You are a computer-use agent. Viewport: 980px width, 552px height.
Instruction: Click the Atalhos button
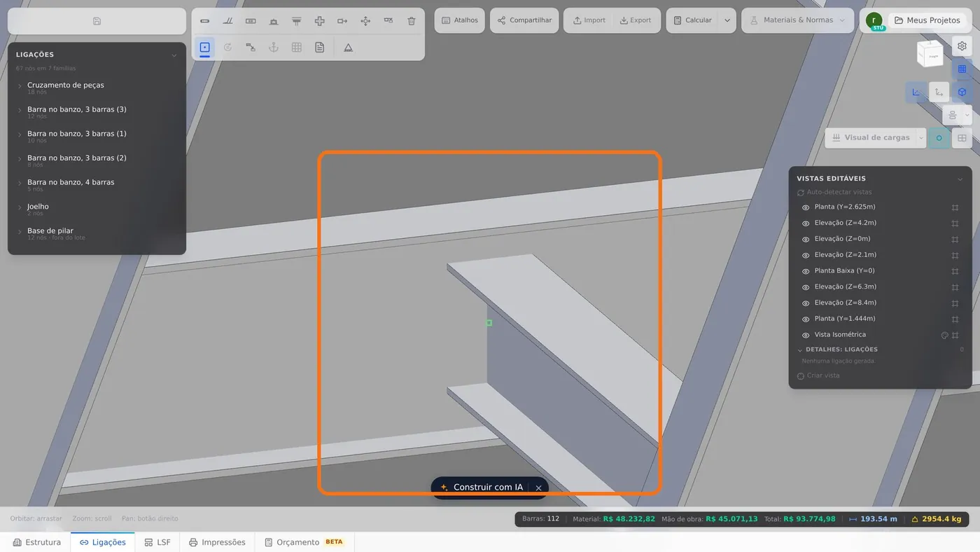click(460, 20)
